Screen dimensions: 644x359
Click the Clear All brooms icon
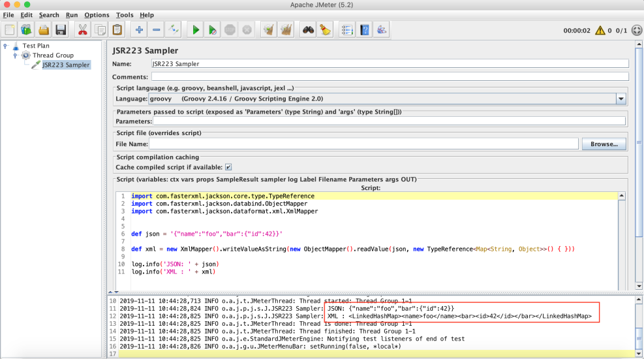click(285, 29)
